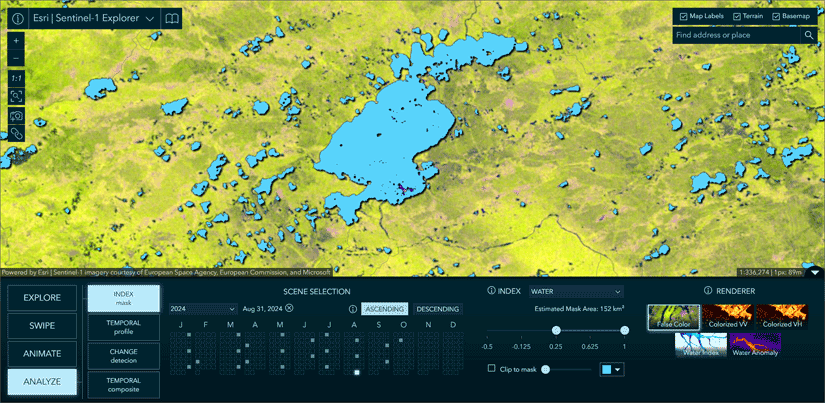Choose the False Color renderer thumbnail

(x=673, y=317)
